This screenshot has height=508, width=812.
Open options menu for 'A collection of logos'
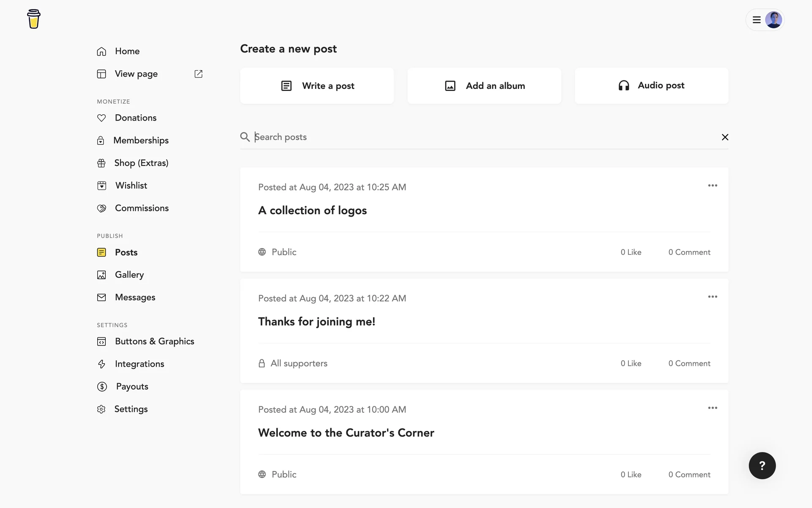pyautogui.click(x=713, y=185)
